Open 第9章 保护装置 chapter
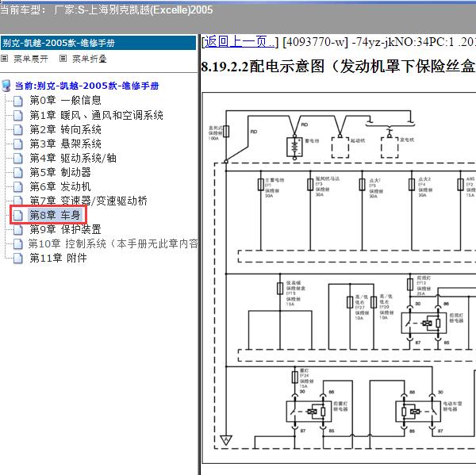Screen dimensions: 476x475 [x=65, y=229]
